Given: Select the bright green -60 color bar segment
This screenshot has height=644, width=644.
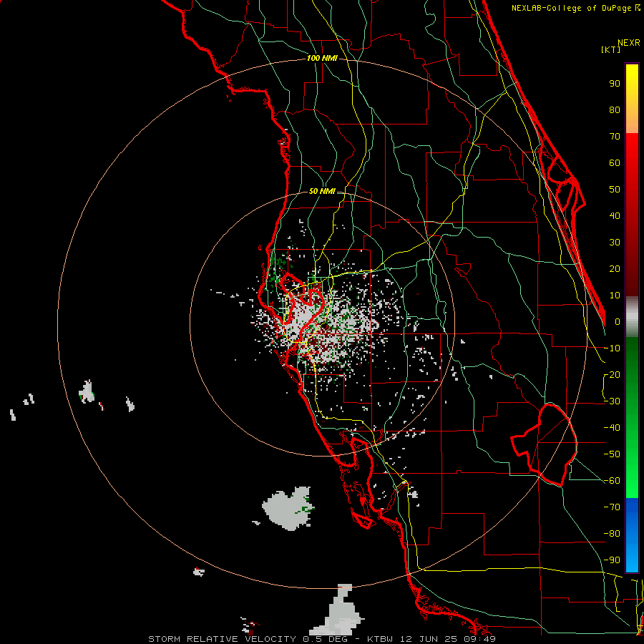Looking at the screenshot, I should pyautogui.click(x=632, y=484).
